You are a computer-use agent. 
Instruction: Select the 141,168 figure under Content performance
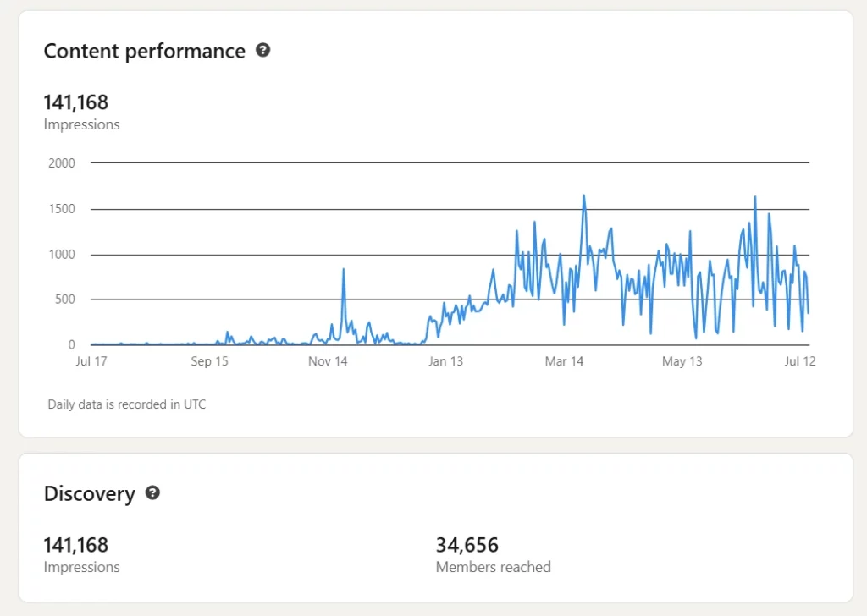pos(76,102)
